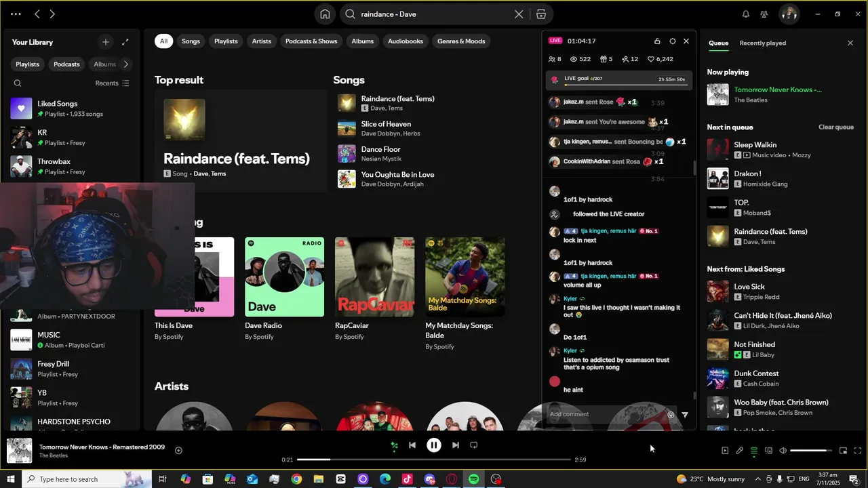This screenshot has height=488, width=868.
Task: Toggle smart shuffle on the player
Action: coord(394,445)
